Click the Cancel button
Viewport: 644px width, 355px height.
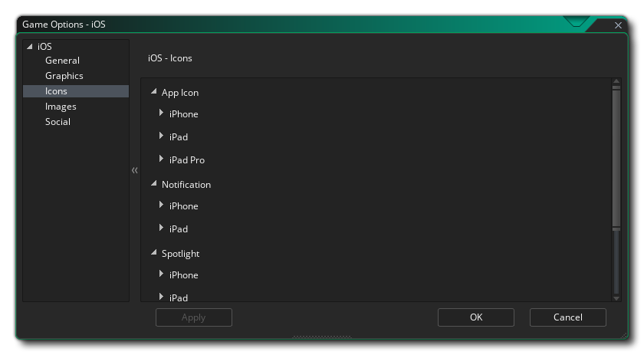click(x=568, y=317)
